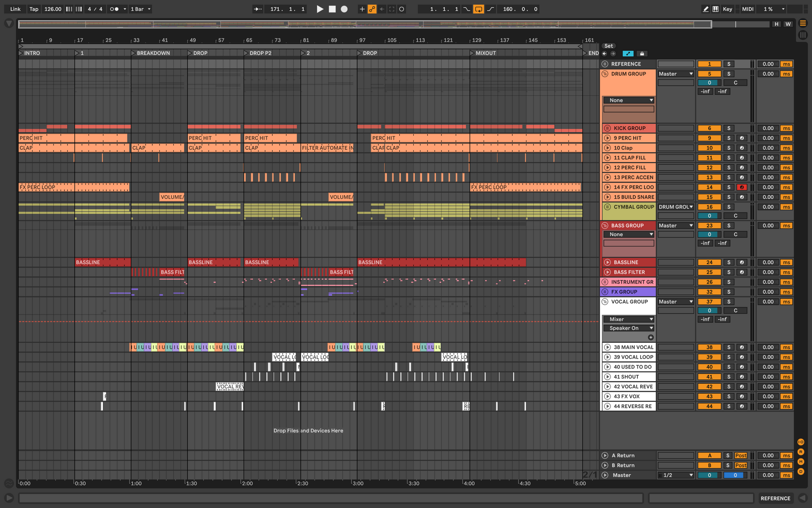Click the Link button
Screen dimensions: 812x508
tap(15, 9)
